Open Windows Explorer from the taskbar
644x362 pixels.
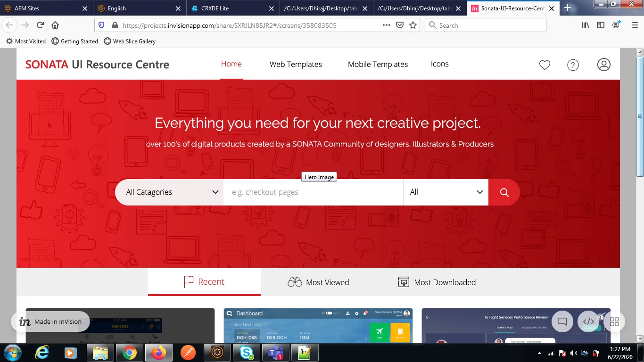click(x=100, y=353)
